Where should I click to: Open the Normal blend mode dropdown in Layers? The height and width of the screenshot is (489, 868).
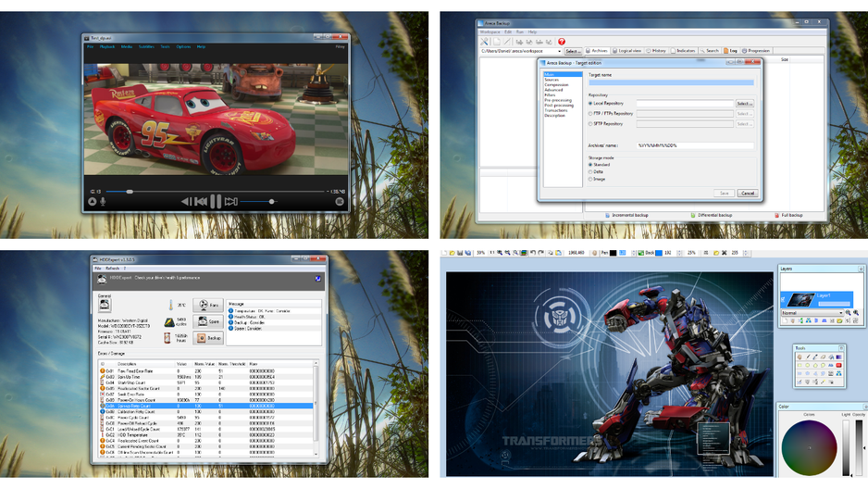[x=812, y=313]
